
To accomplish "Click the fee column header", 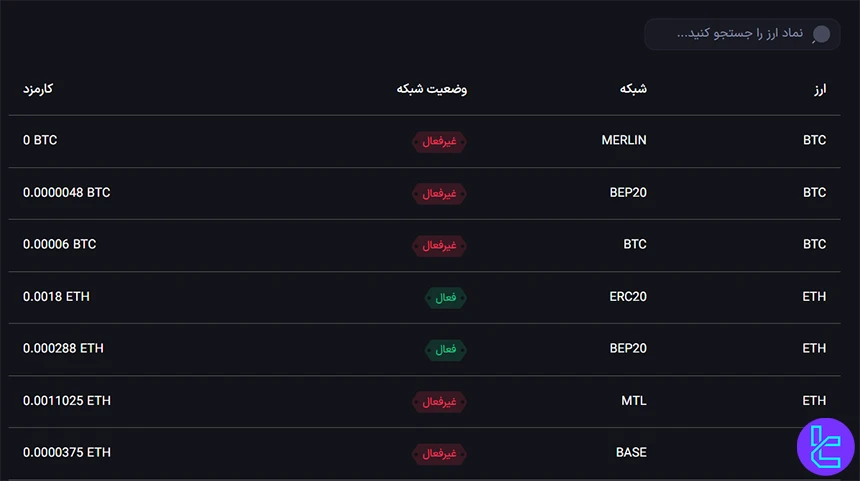I will (x=38, y=89).
